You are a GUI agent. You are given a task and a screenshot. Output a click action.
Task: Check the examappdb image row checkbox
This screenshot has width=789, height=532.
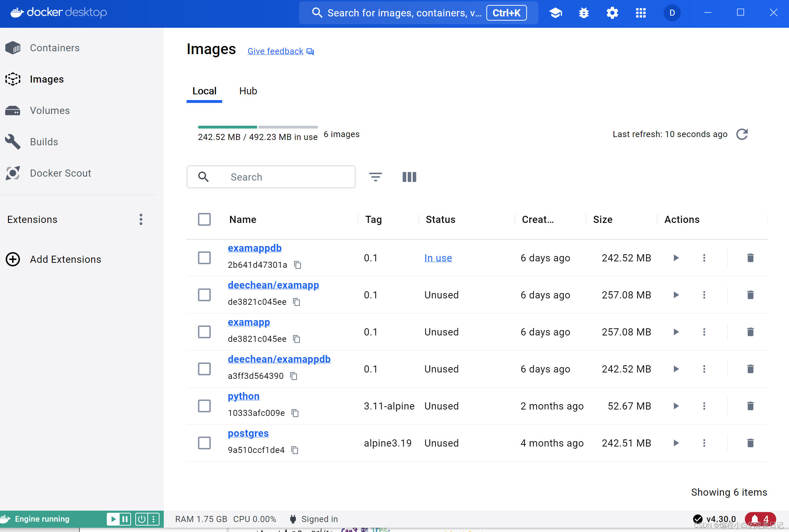click(x=204, y=258)
